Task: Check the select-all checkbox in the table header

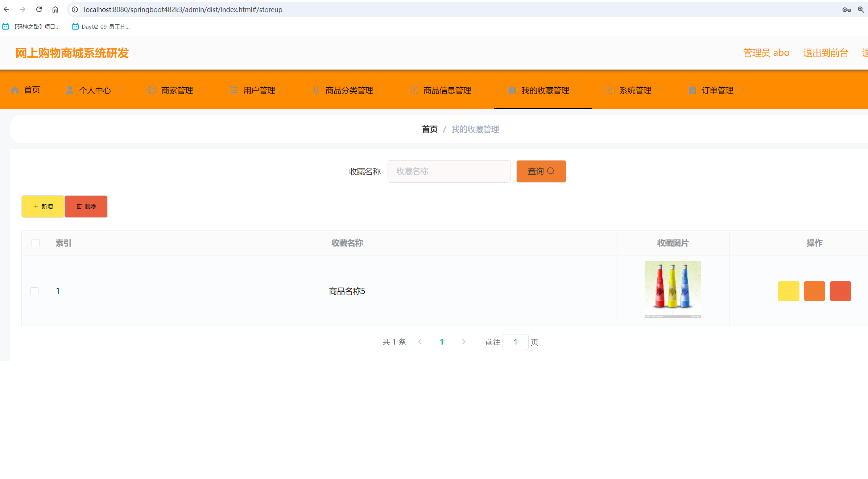Action: [x=35, y=243]
